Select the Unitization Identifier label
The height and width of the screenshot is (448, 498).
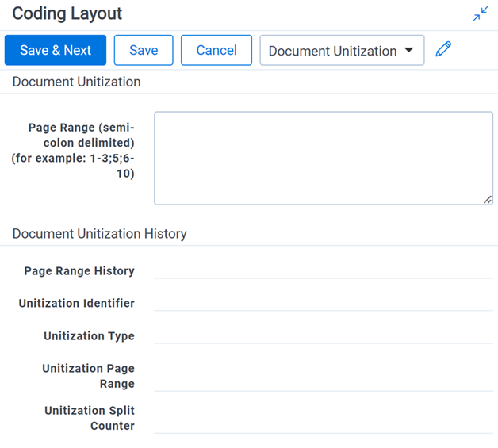coord(77,303)
